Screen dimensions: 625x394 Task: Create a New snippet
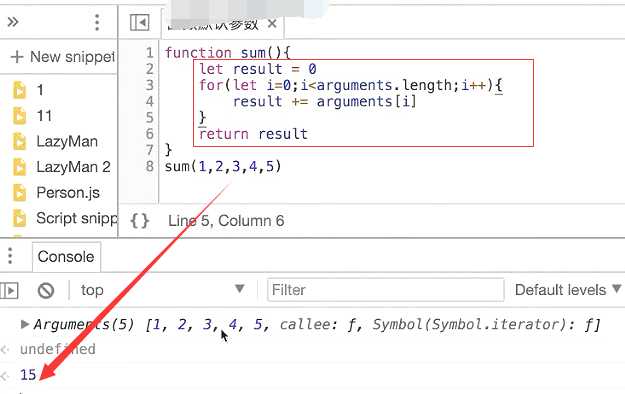point(62,57)
